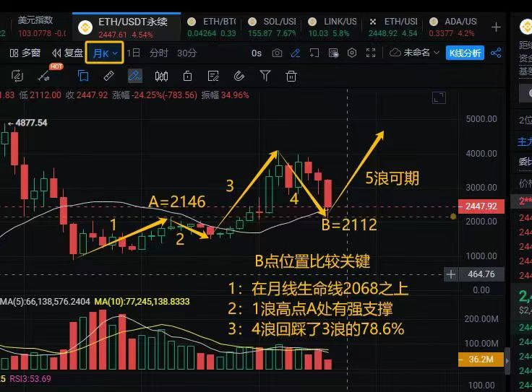Click the 低 2112.00 low value
This screenshot has height=392, width=532.
point(40,95)
